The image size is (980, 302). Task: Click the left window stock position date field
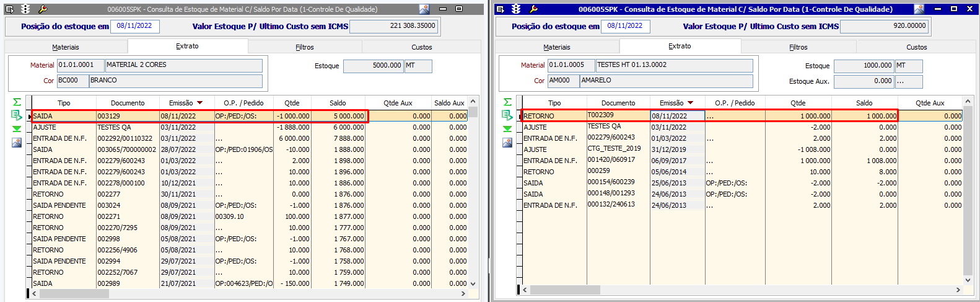(x=134, y=26)
